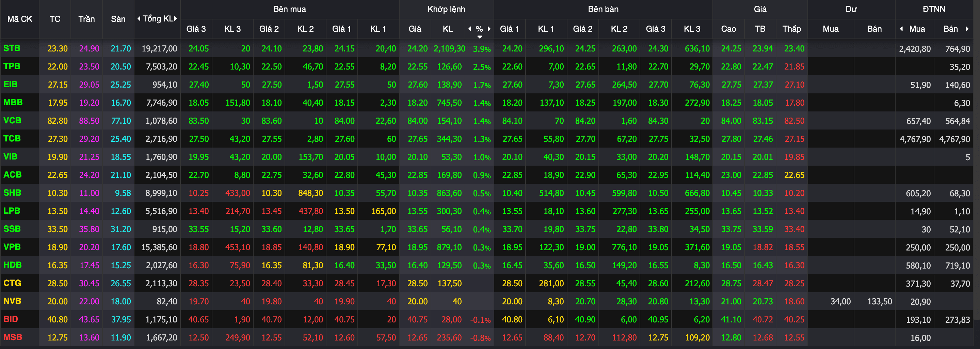Select the VIB ticker row symbol
The height and width of the screenshot is (349, 980).
click(10, 156)
